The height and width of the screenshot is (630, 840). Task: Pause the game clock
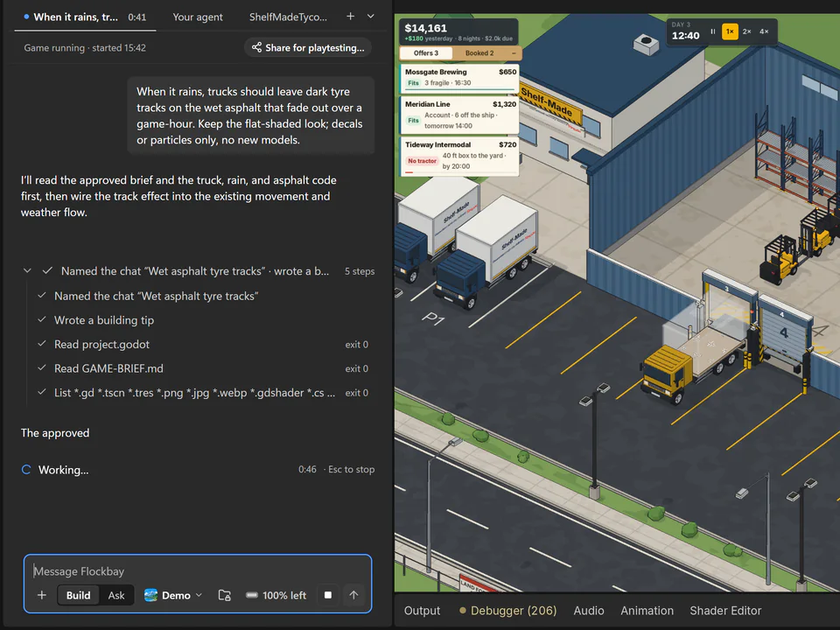pyautogui.click(x=713, y=31)
